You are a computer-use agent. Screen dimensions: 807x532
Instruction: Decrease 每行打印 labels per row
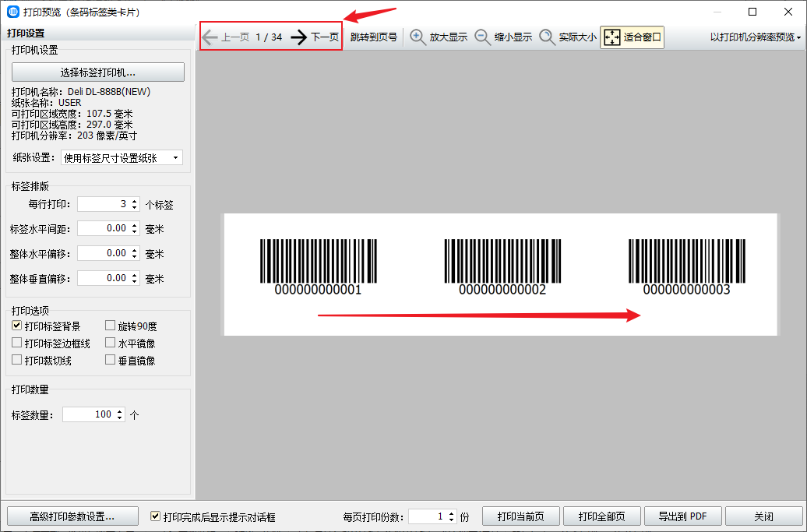coord(135,208)
